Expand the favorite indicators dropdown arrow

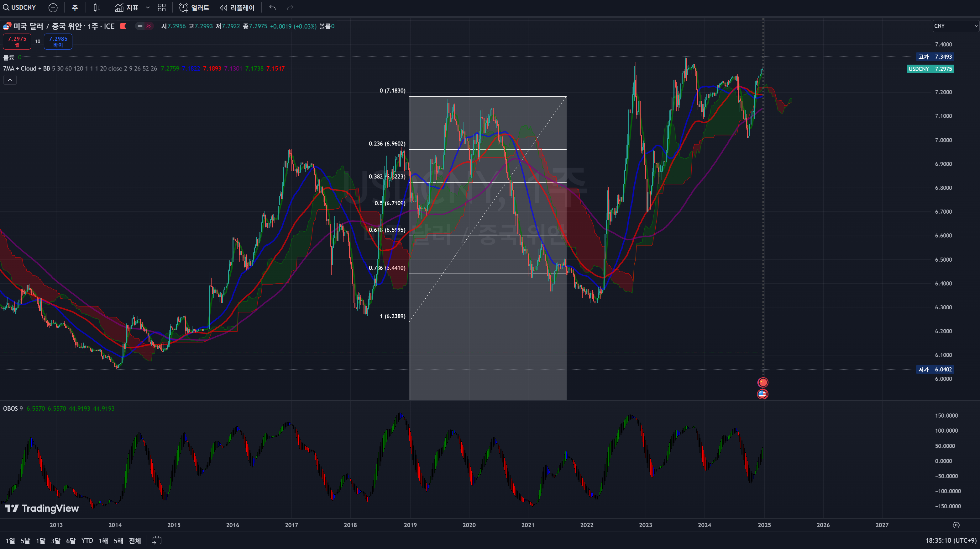tap(148, 8)
